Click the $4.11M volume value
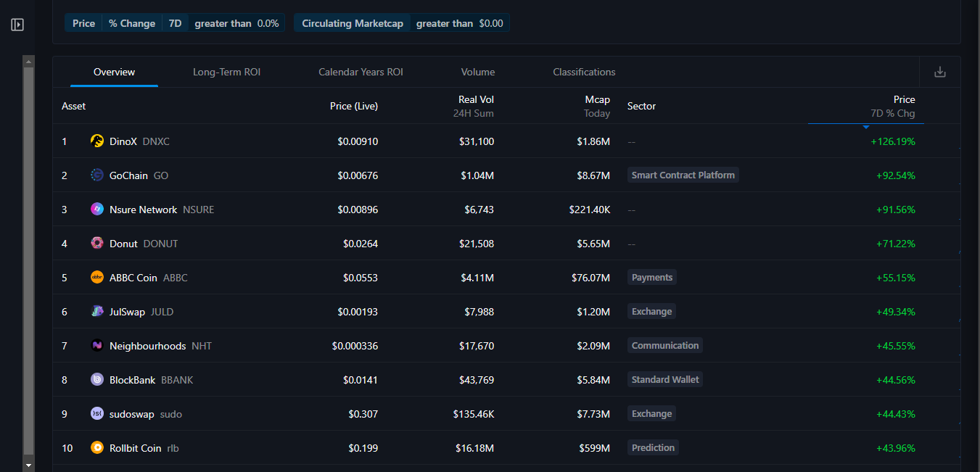The image size is (980, 472). tap(477, 278)
